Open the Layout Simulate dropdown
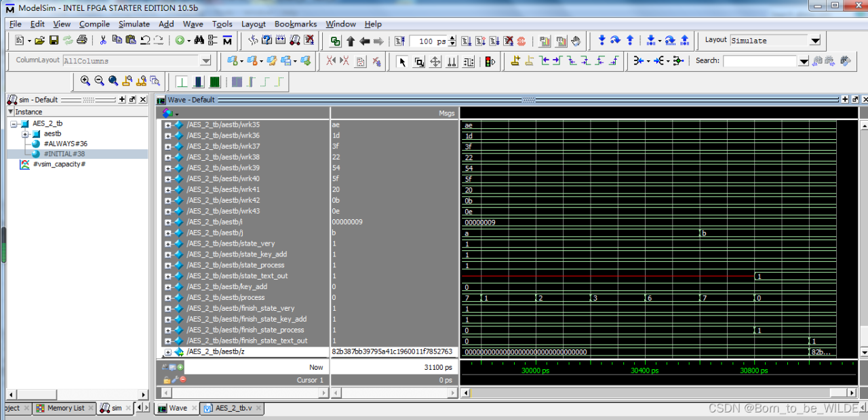This screenshot has width=868, height=420. pos(815,41)
